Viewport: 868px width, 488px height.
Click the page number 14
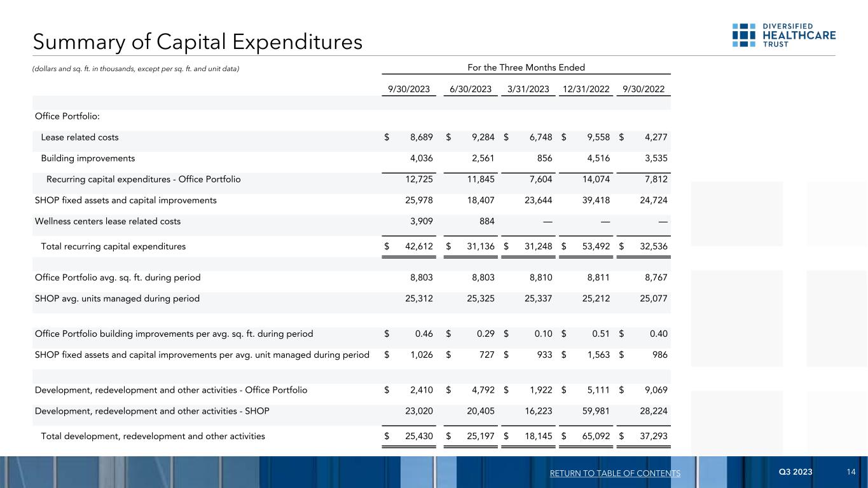851,472
